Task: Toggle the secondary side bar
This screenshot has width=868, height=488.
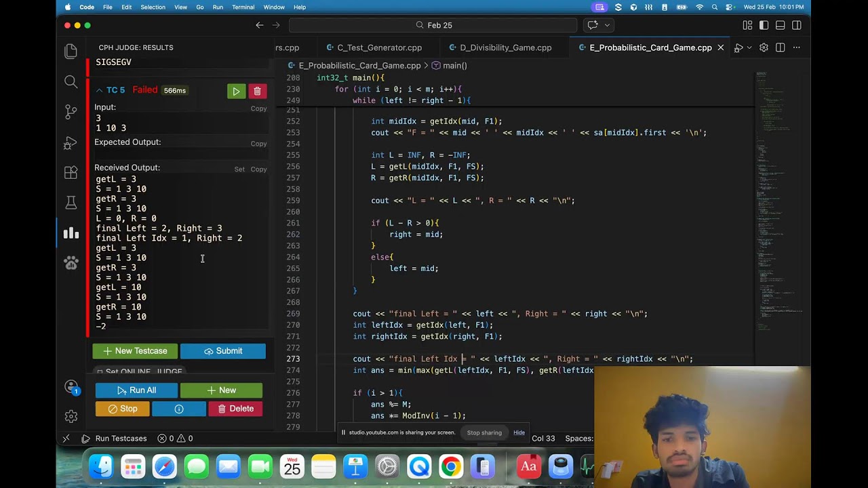Action: click(797, 25)
